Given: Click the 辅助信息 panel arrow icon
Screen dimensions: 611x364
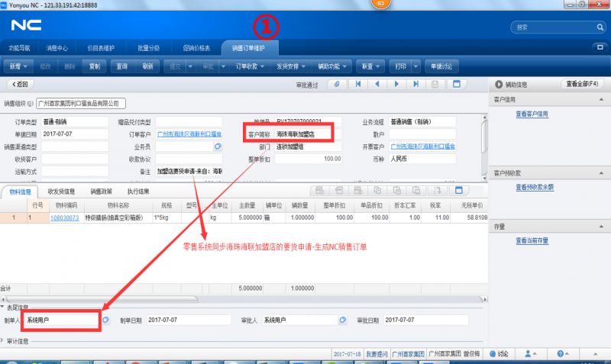Looking at the screenshot, I should point(499,84).
